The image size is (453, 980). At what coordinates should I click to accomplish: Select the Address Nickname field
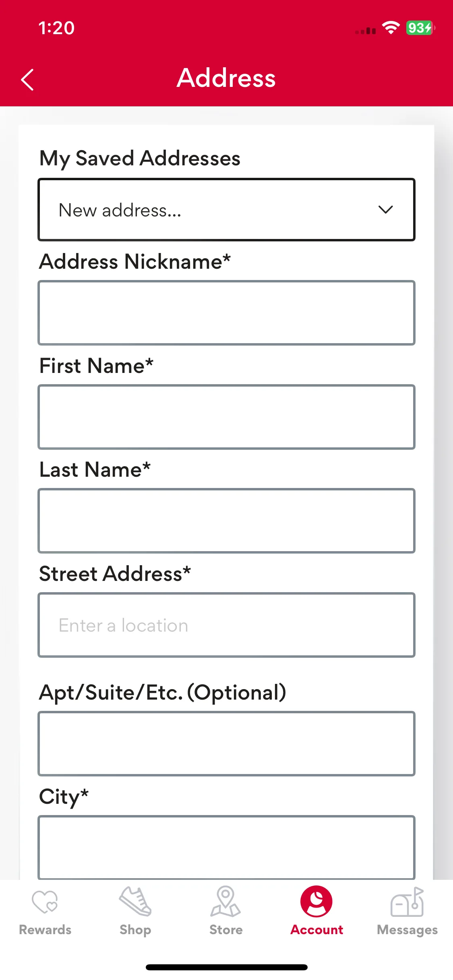tap(226, 313)
